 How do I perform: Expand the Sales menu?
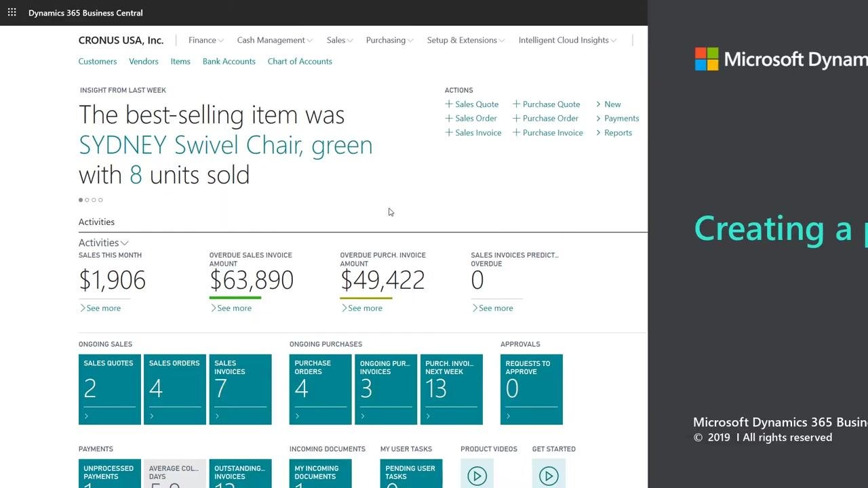pyautogui.click(x=339, y=40)
